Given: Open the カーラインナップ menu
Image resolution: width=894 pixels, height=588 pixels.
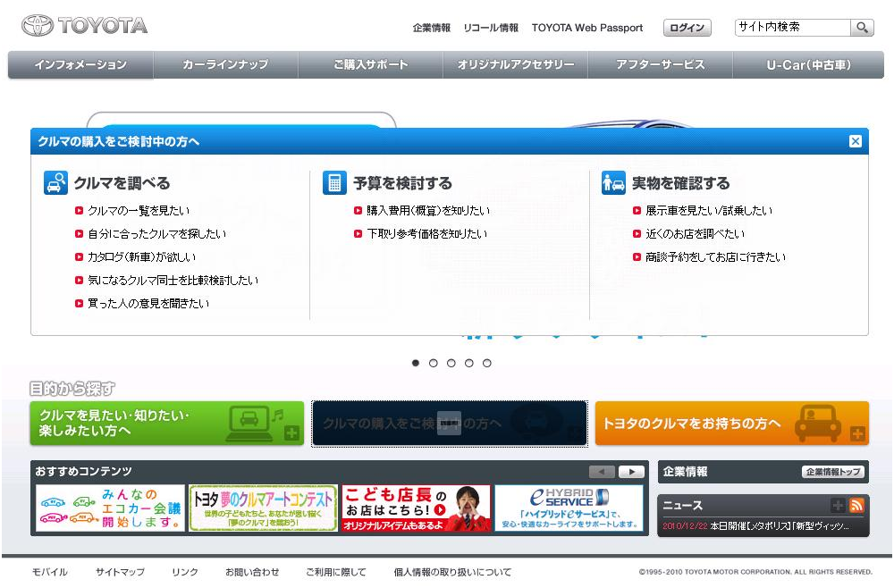Looking at the screenshot, I should pos(225,64).
